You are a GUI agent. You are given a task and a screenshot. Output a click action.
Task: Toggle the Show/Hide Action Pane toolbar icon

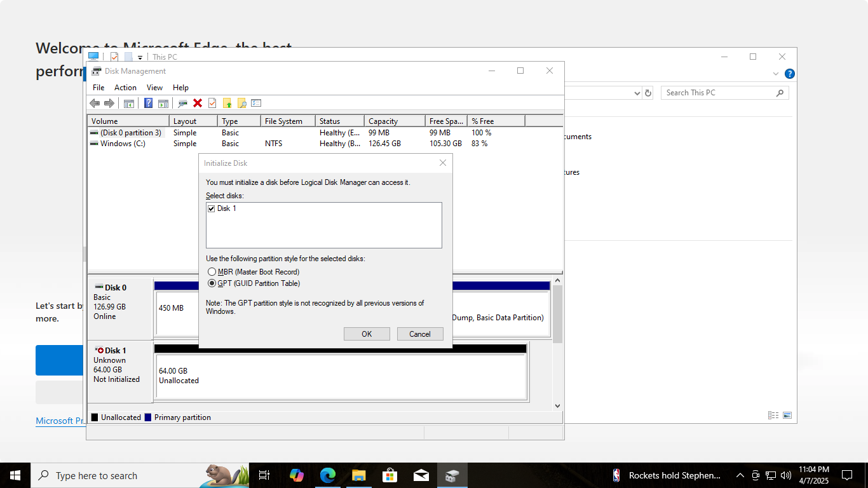(163, 103)
